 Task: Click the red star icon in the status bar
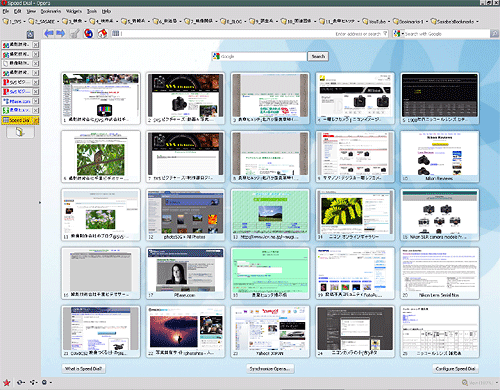click(7, 382)
